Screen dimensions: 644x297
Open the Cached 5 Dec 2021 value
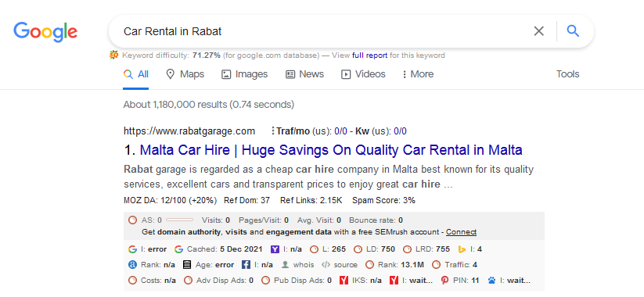point(240,249)
